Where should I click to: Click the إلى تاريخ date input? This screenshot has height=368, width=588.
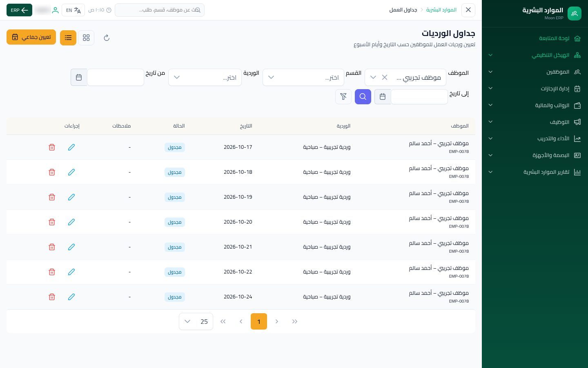419,97
